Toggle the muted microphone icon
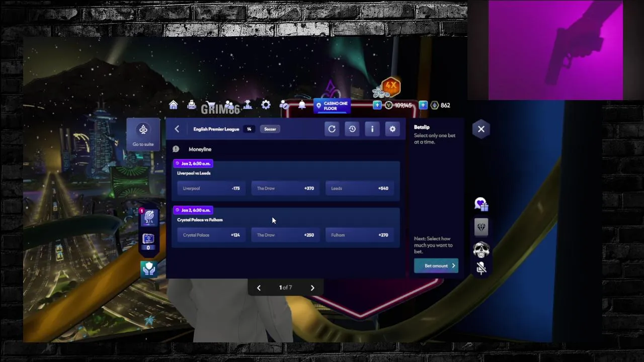Screen dimensions: 644x362 (x=481, y=268)
